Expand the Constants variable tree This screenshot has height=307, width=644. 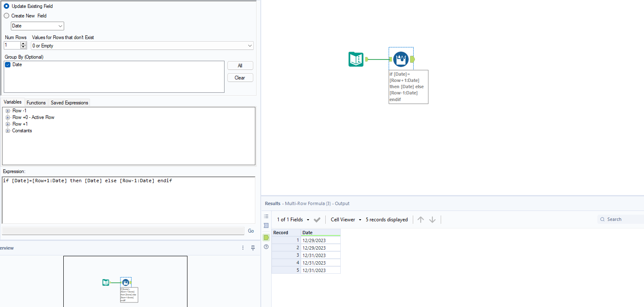click(7, 131)
